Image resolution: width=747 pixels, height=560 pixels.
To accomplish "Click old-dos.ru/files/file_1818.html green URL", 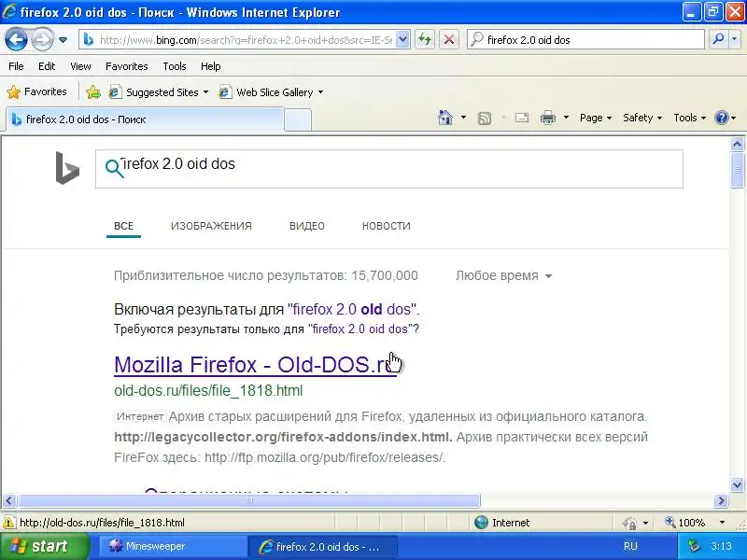I will [x=208, y=390].
